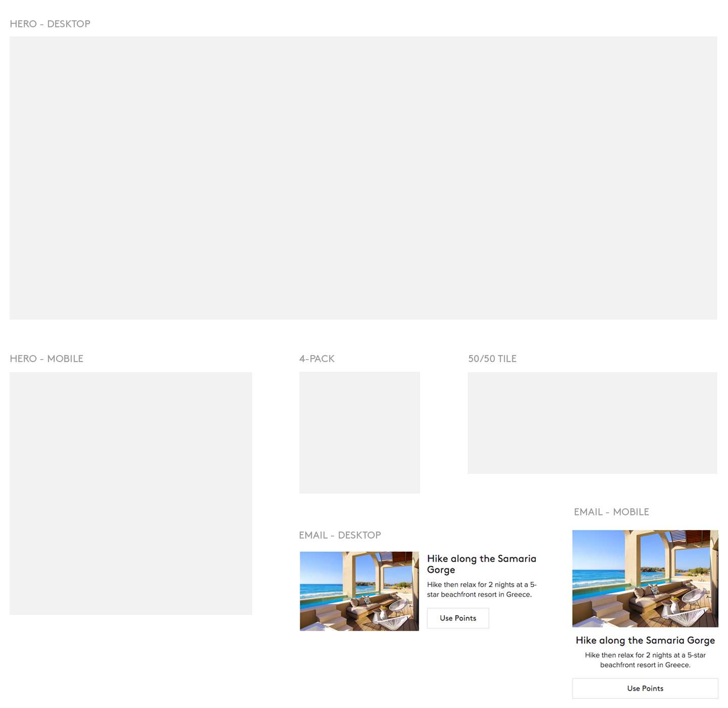Image resolution: width=728 pixels, height=708 pixels.
Task: Click the "4-PACK" heading text
Action: 317,359
